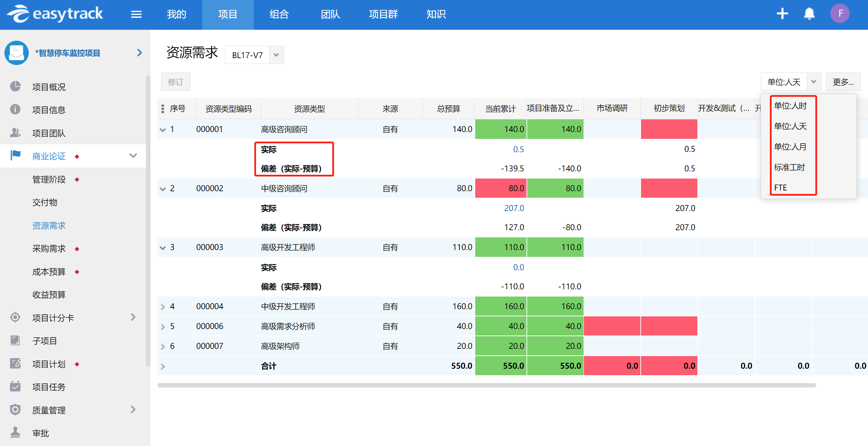This screenshot has width=868, height=446.
Task: Collapse 商业论证 sidebar section
Action: tap(133, 156)
